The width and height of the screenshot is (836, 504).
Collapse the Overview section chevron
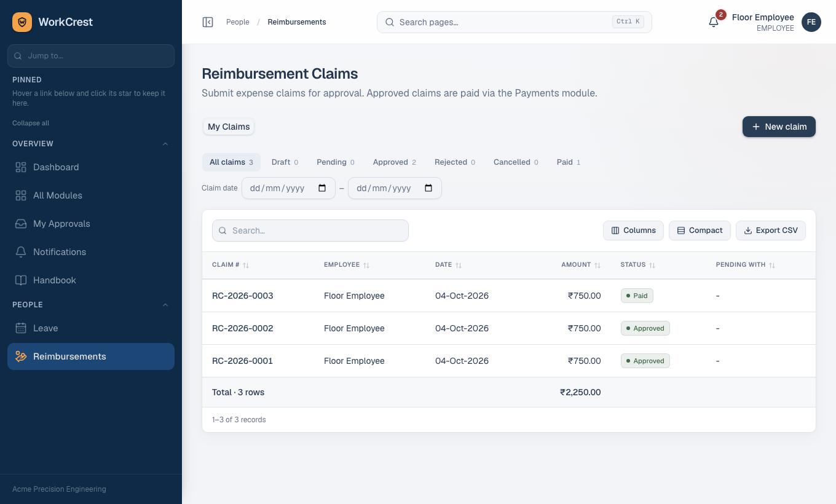point(165,144)
